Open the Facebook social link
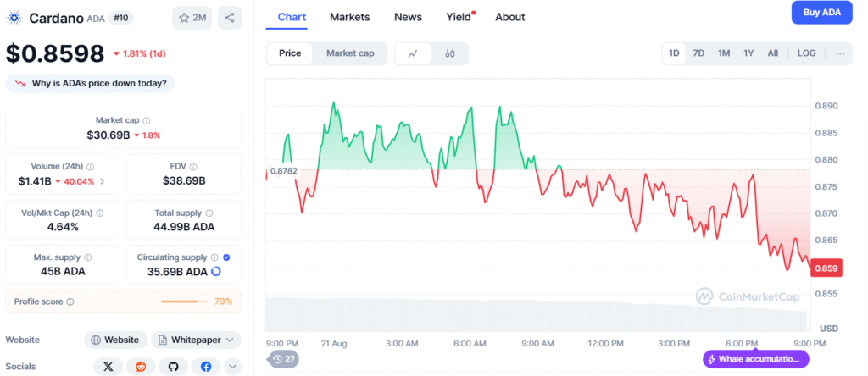 click(206, 366)
